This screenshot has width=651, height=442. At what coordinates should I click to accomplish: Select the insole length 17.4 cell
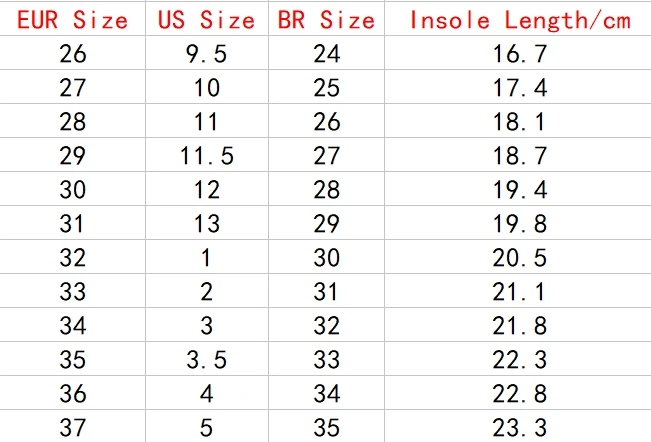[518, 87]
